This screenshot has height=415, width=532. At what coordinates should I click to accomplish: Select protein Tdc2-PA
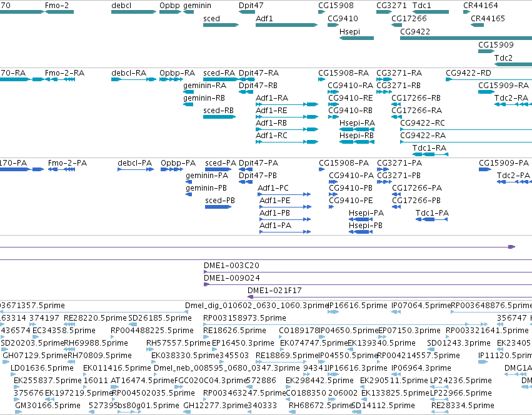tap(514, 182)
